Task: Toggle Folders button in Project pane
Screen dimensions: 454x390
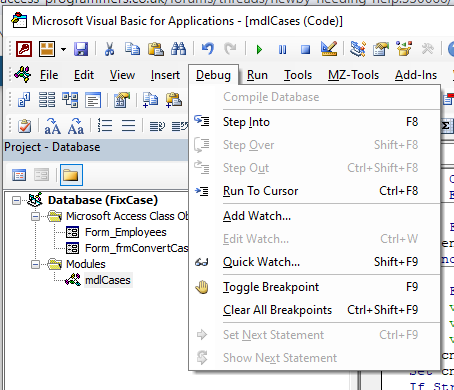Action: pyautogui.click(x=71, y=175)
